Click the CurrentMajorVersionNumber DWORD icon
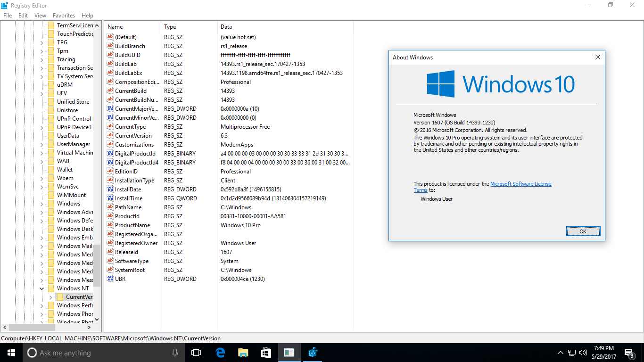644x362 pixels. (x=110, y=109)
